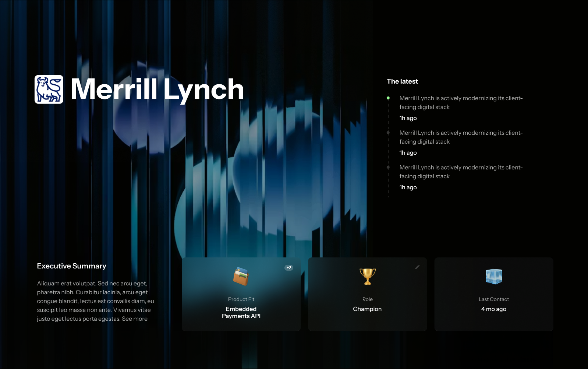Expand the +2 badge on Product Fit card
This screenshot has width=588, height=369.
[x=289, y=268]
